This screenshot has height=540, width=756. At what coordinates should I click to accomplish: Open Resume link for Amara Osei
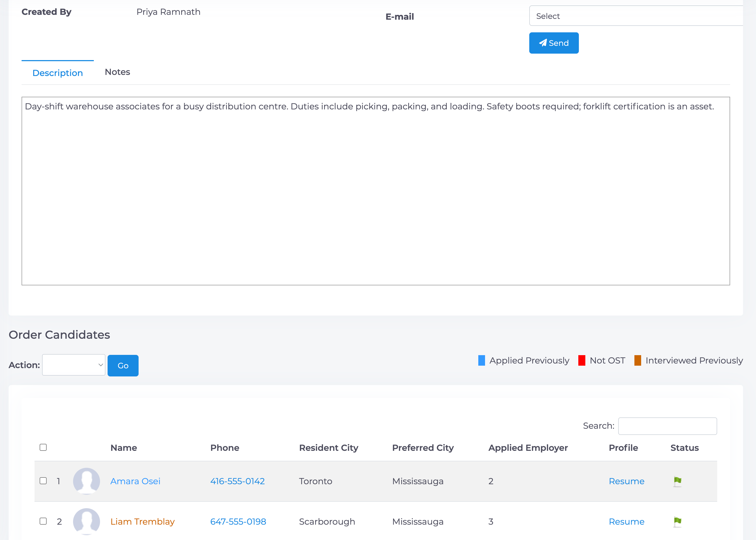point(627,481)
